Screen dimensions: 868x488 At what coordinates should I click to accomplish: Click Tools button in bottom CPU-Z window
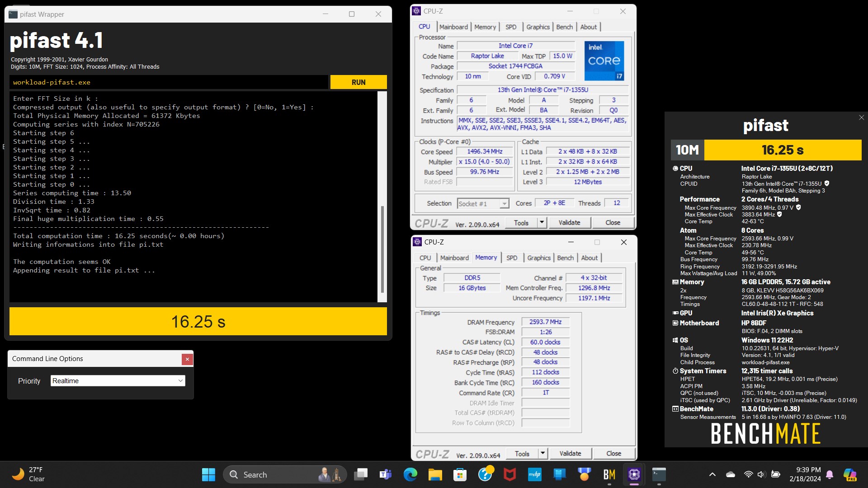(x=522, y=454)
